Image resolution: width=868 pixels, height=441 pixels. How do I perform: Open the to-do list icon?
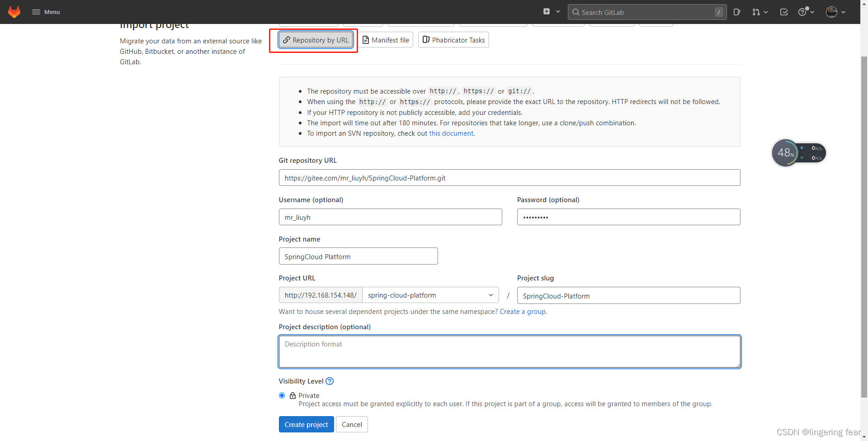coord(784,12)
